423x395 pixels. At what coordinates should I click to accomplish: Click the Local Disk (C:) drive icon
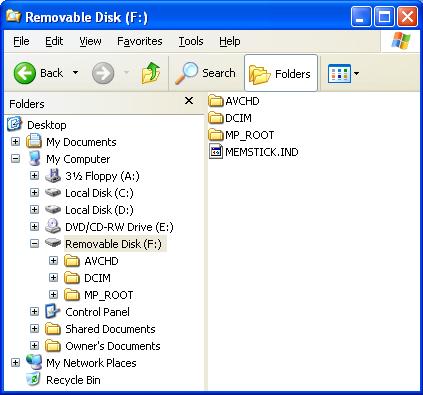[x=53, y=192]
